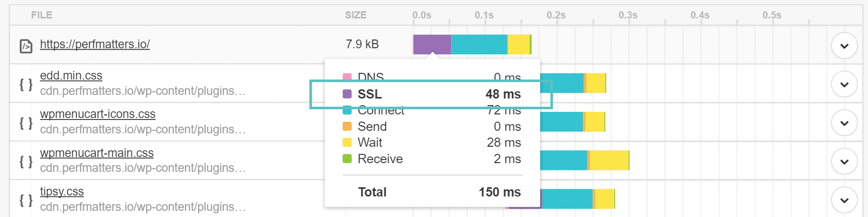Expand the wpmenucart-main.css row details
Screen dimensions: 868x217
point(844,162)
